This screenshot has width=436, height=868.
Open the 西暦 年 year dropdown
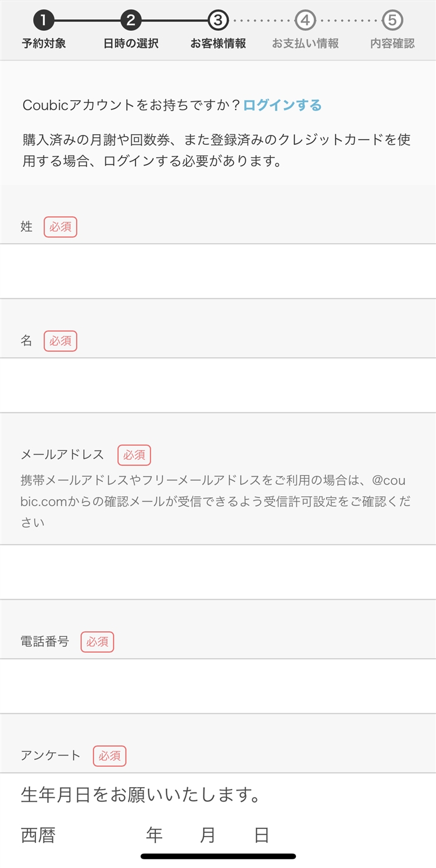(x=100, y=836)
